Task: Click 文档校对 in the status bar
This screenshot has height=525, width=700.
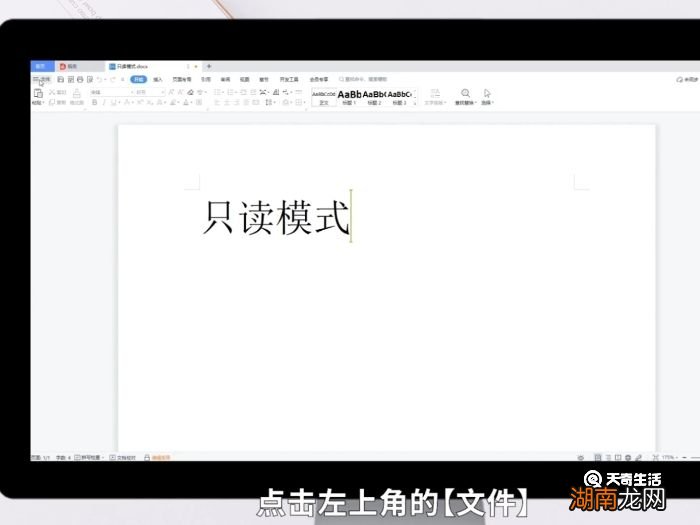Action: point(122,458)
